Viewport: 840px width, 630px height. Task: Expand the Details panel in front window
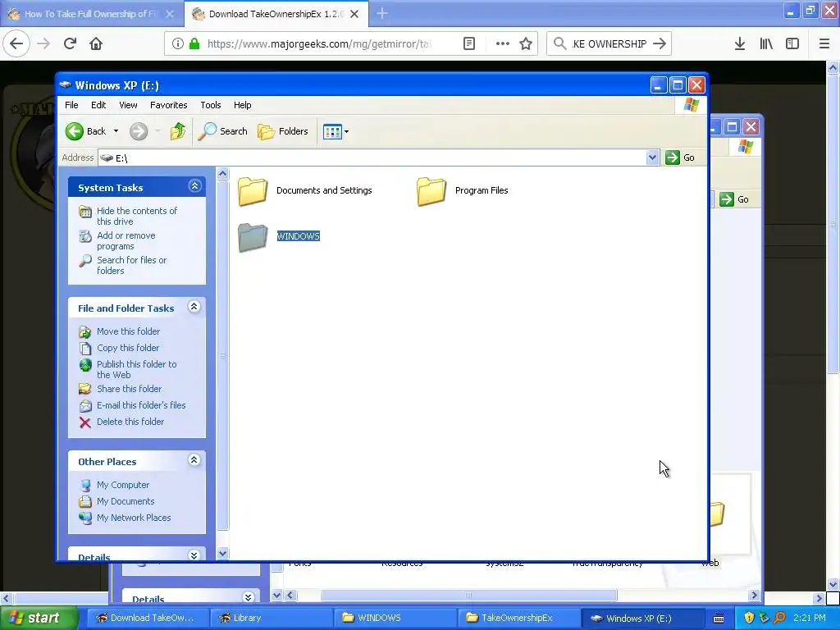pyautogui.click(x=194, y=555)
